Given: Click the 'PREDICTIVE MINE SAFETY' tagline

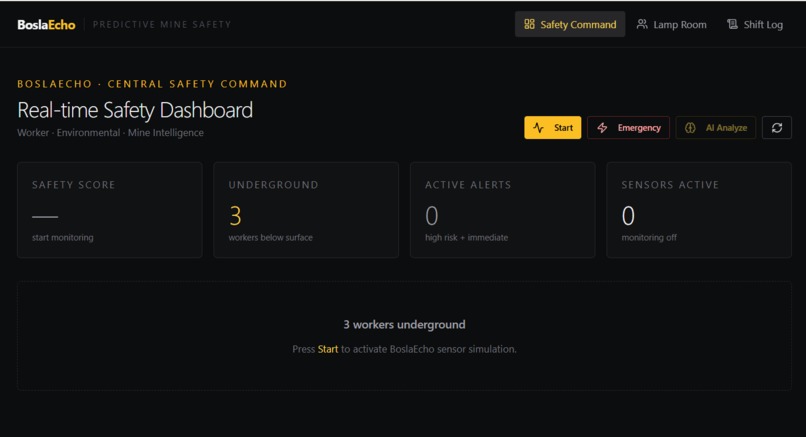Looking at the screenshot, I should [x=162, y=25].
